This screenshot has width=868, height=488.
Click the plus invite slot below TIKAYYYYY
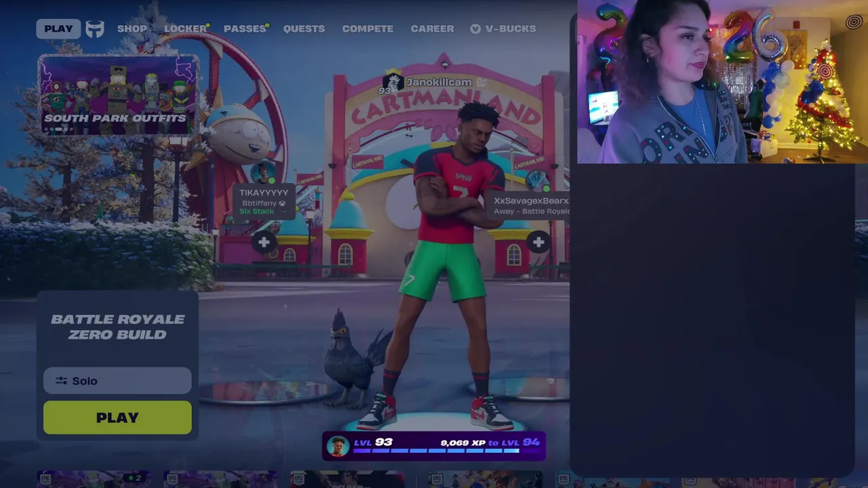(x=264, y=242)
